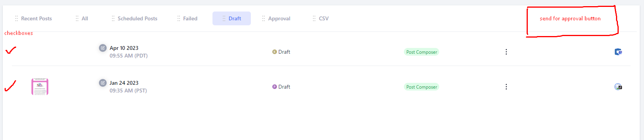The image size is (644, 140).
Task: Switch to the Scheduled Posts tab
Action: [137, 18]
